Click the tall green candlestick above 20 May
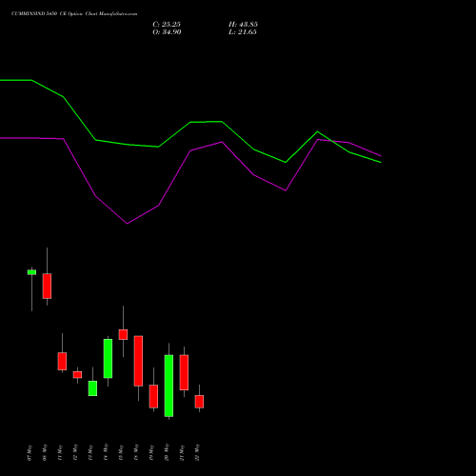Screen dimensions: 476x476 [169, 386]
